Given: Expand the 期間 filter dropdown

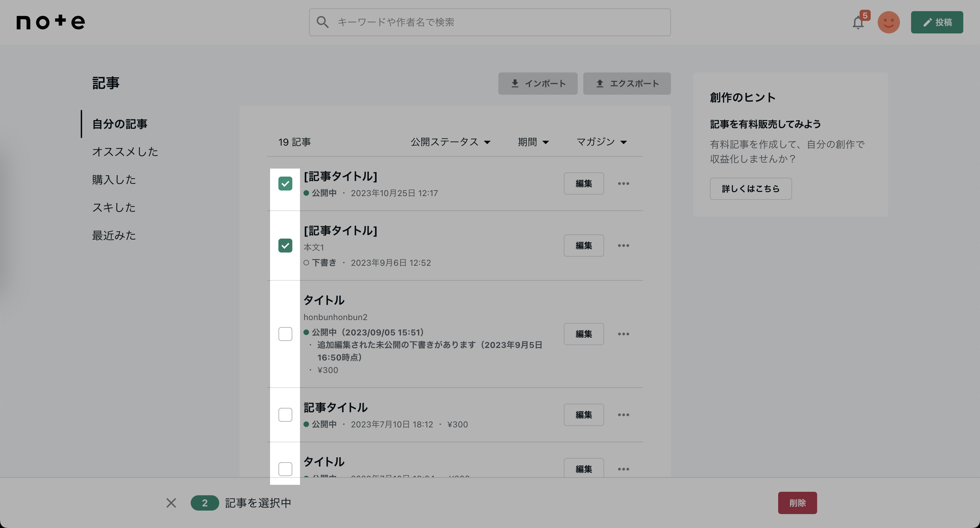Looking at the screenshot, I should [533, 142].
